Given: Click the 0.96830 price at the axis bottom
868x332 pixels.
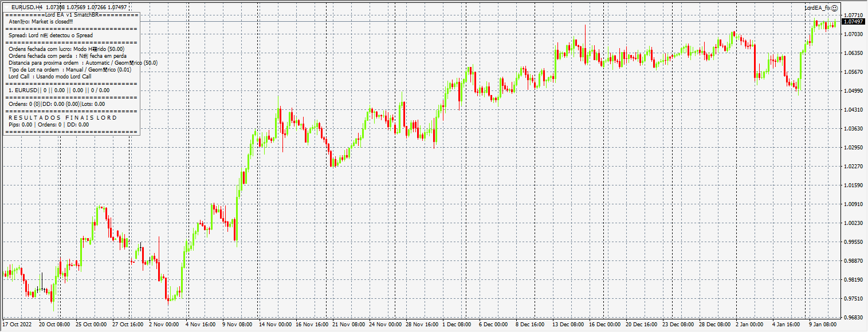Looking at the screenshot, I should 854,318.
